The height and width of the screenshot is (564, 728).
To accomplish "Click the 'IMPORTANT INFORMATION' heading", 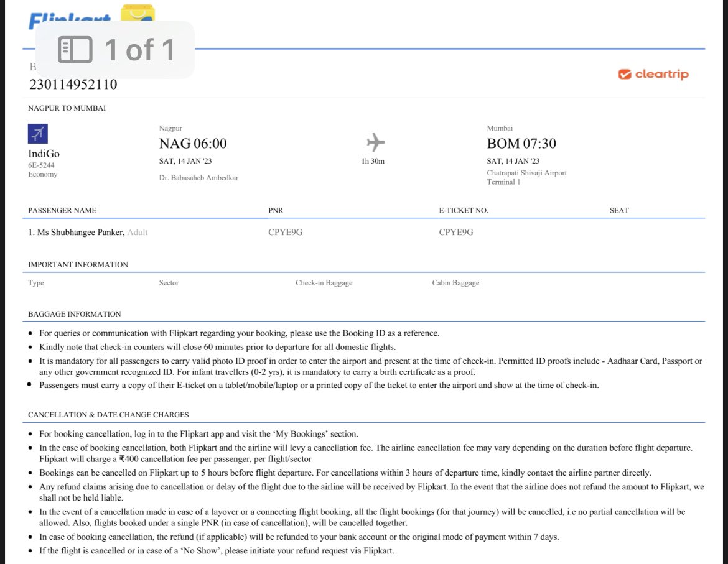I will click(78, 264).
